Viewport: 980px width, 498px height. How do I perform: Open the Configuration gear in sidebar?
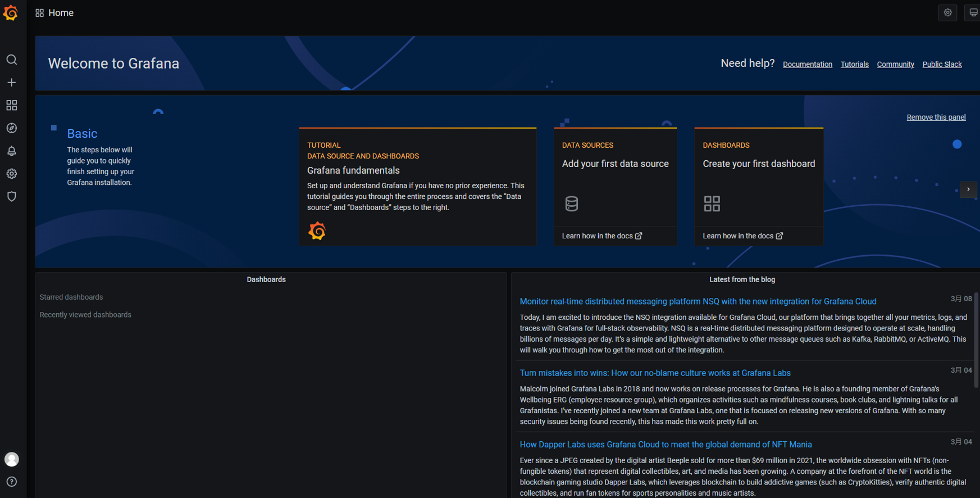coord(11,174)
